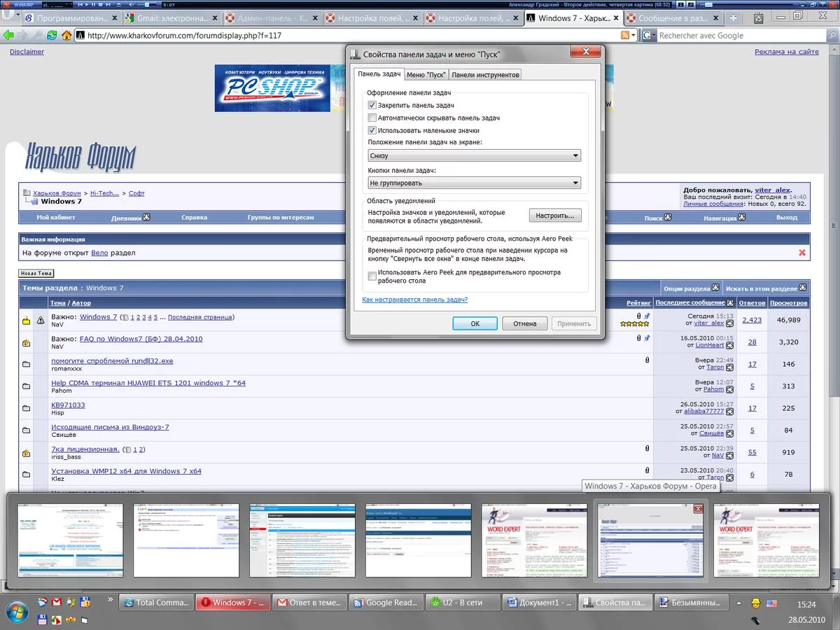Select the first Opera window thumbnail
The image size is (840, 630).
click(x=70, y=540)
